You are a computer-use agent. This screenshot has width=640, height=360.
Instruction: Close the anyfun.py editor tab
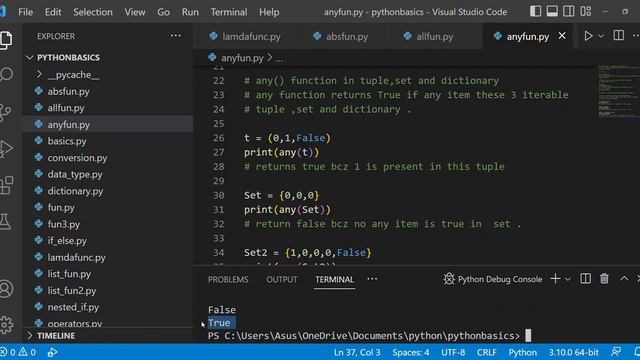coord(562,36)
